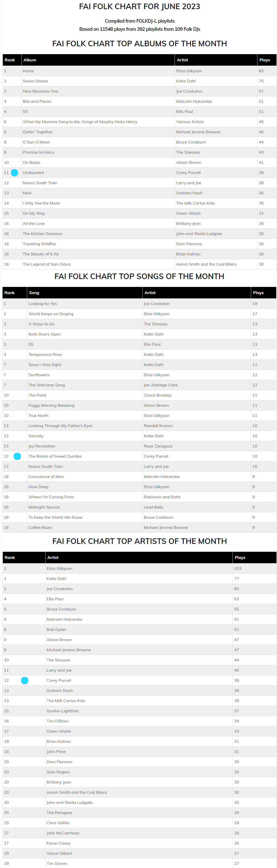Image resolution: width=277 pixels, height=868 pixels.
Task: Click the 'Top Songs of the Month' heading
Action: 139,276
